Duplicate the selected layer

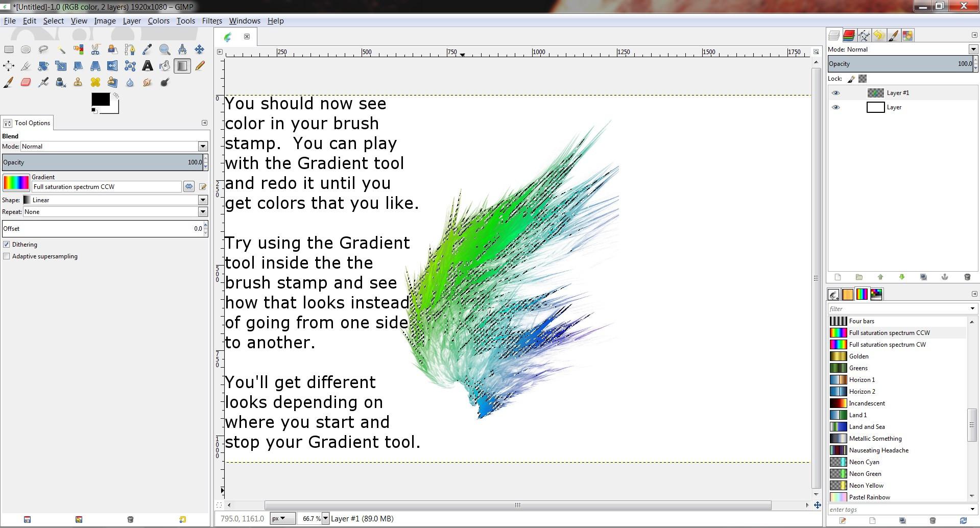click(923, 277)
